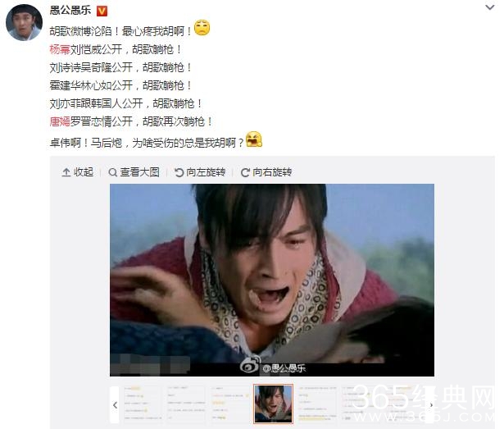Collapse the image with 收起
Image resolution: width=504 pixels, height=429 pixels.
pyautogui.click(x=78, y=172)
